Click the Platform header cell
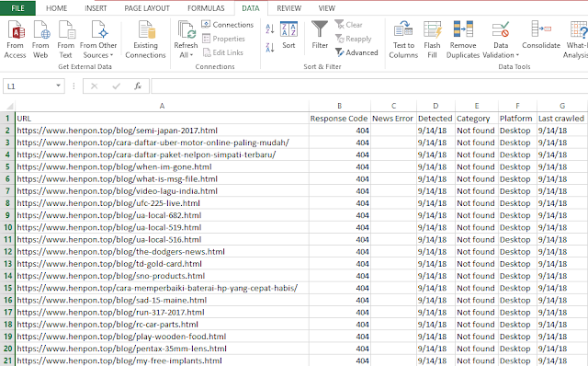This screenshot has height=366, width=588. (517, 119)
